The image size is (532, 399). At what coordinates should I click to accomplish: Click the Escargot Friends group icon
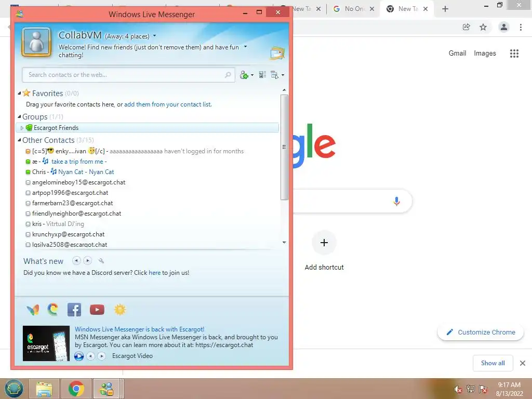tap(29, 128)
